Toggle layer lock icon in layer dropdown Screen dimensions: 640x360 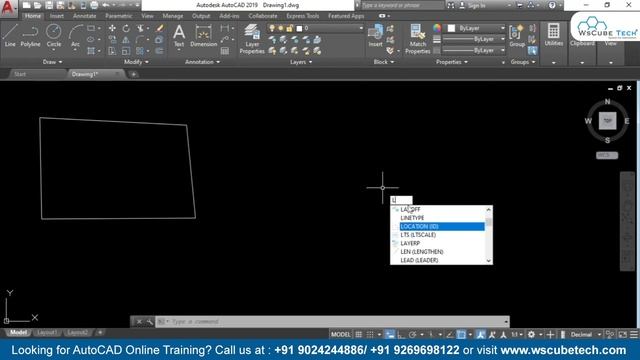289,28
